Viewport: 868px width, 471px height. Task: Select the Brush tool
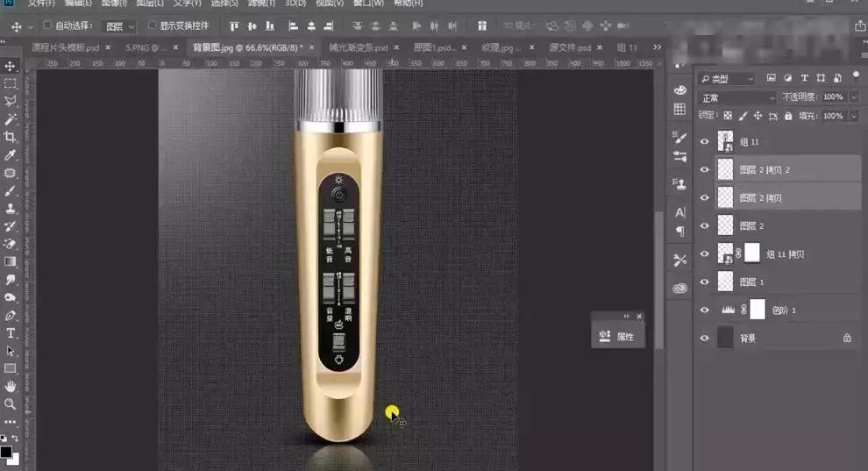[x=10, y=191]
